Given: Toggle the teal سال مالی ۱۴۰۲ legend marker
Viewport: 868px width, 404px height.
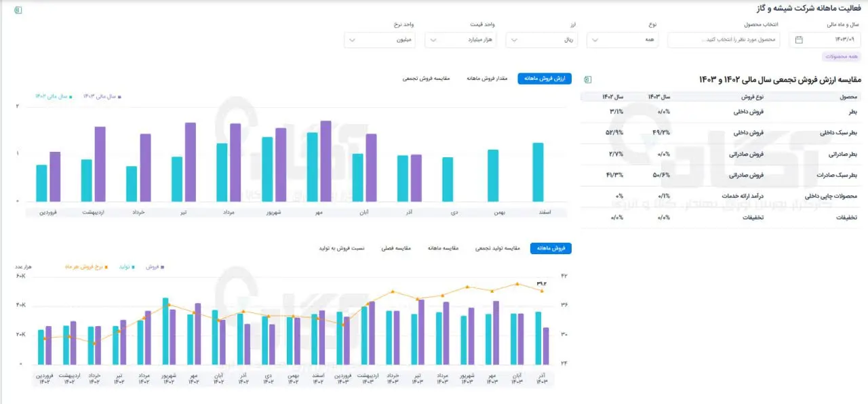Looking at the screenshot, I should pyautogui.click(x=71, y=97).
